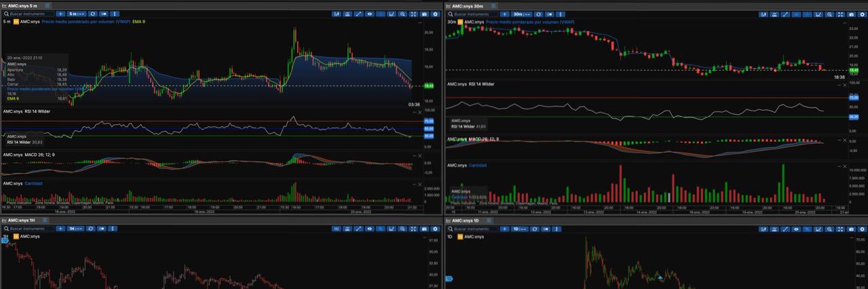Click EMA 9 indicator label in 5m chart
The image size is (868, 289).
click(x=138, y=22)
